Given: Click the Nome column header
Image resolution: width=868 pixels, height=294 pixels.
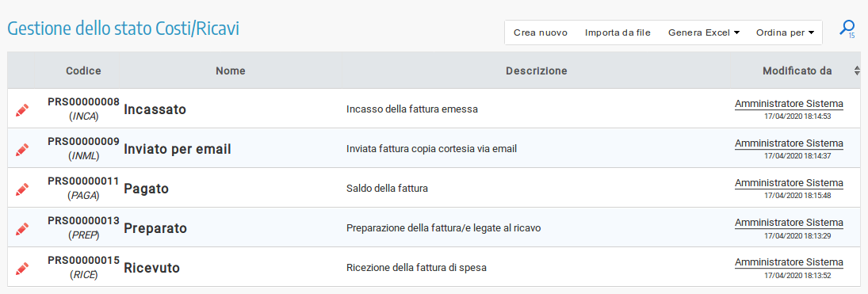Looking at the screenshot, I should (x=231, y=71).
